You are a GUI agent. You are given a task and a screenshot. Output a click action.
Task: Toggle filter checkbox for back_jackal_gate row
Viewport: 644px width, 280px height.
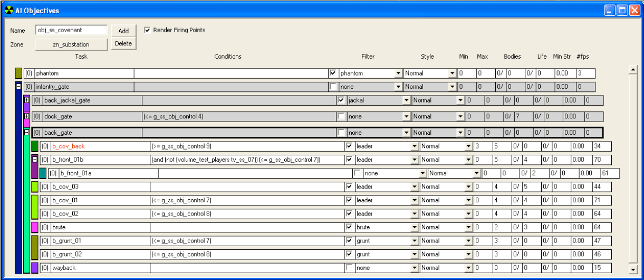point(341,100)
